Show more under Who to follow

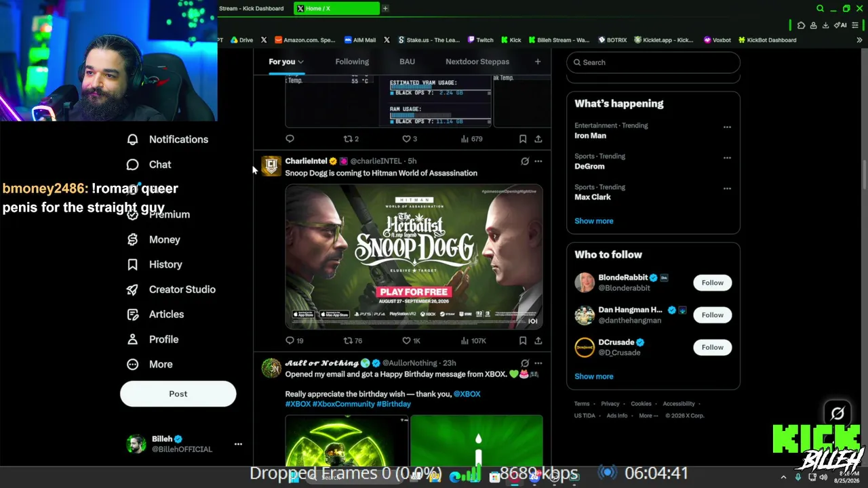click(x=594, y=377)
